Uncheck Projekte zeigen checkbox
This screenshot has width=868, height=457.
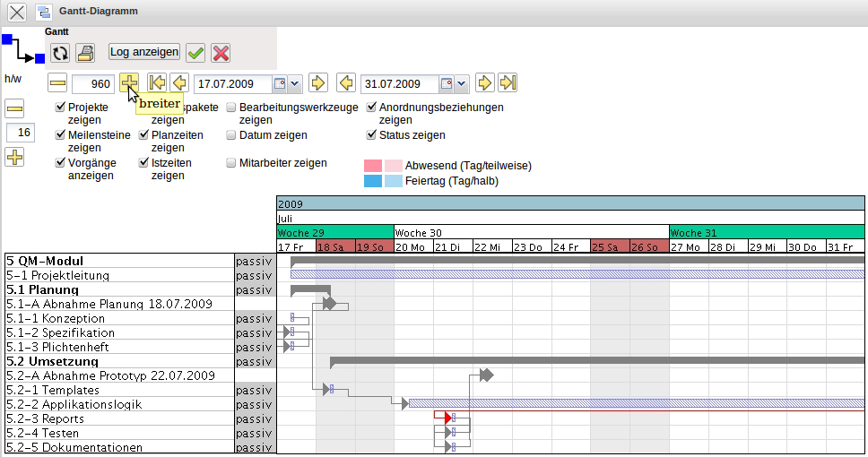(60, 108)
